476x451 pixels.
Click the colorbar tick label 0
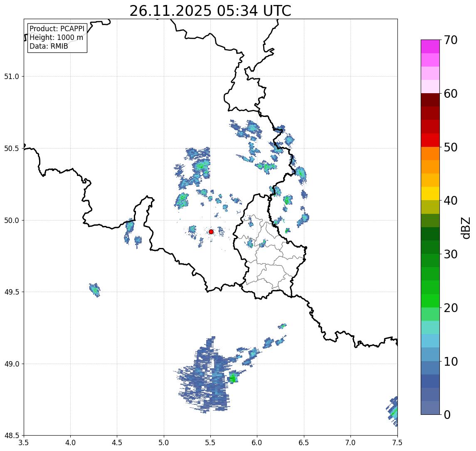[x=447, y=414]
